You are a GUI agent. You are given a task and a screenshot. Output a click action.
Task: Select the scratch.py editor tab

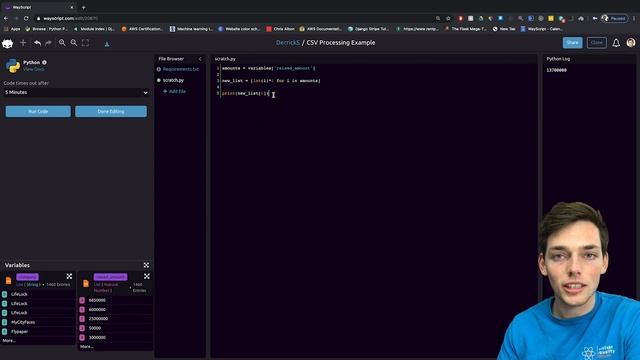[x=225, y=59]
